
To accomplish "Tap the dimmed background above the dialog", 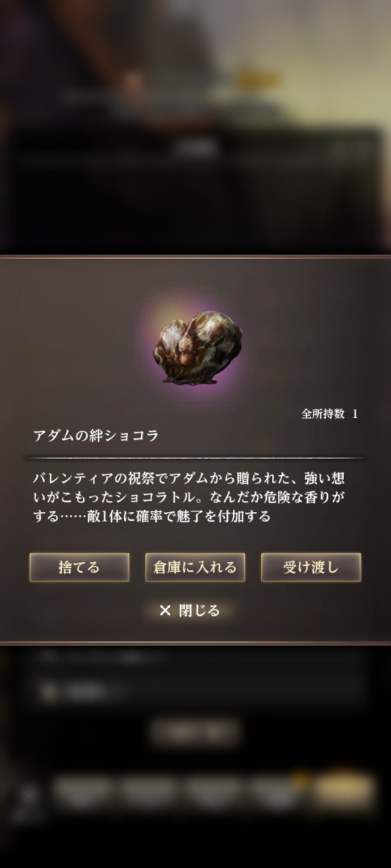I will tap(195, 127).
